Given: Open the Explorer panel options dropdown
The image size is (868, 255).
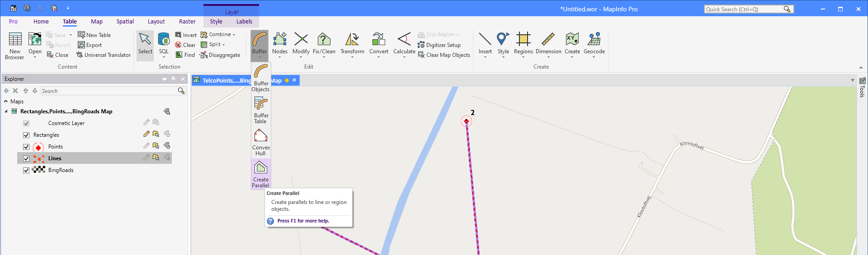Looking at the screenshot, I should click(x=164, y=79).
